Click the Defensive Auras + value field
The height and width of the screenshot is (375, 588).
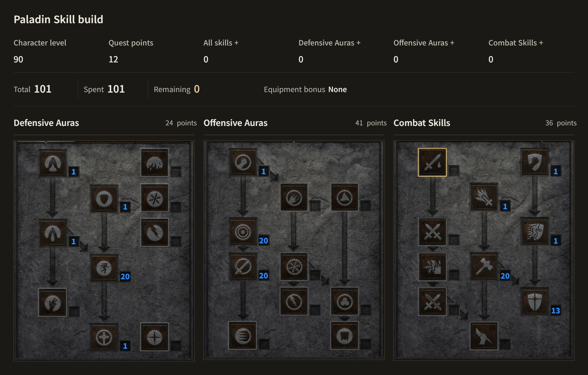(301, 59)
